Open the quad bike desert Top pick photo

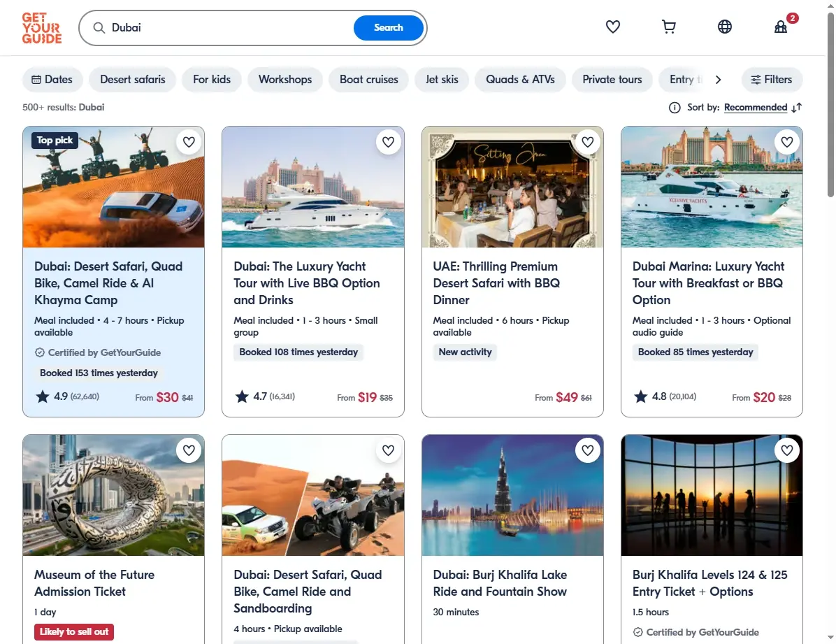click(x=113, y=187)
